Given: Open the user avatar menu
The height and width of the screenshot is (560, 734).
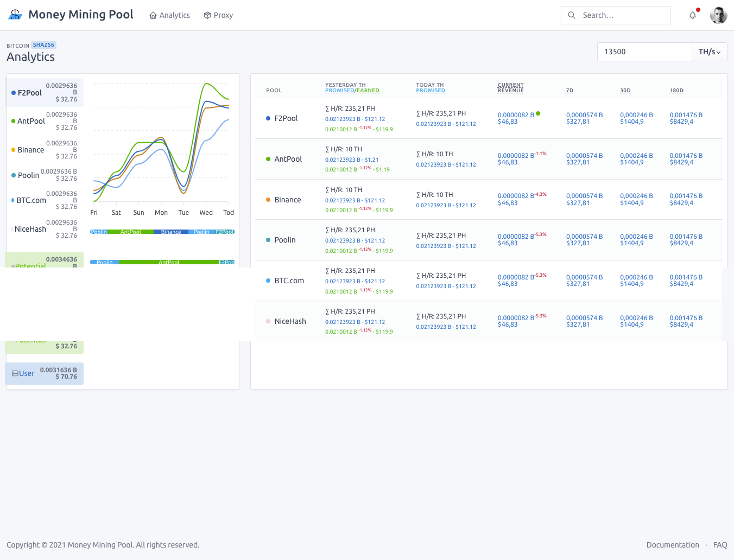Looking at the screenshot, I should pos(719,15).
